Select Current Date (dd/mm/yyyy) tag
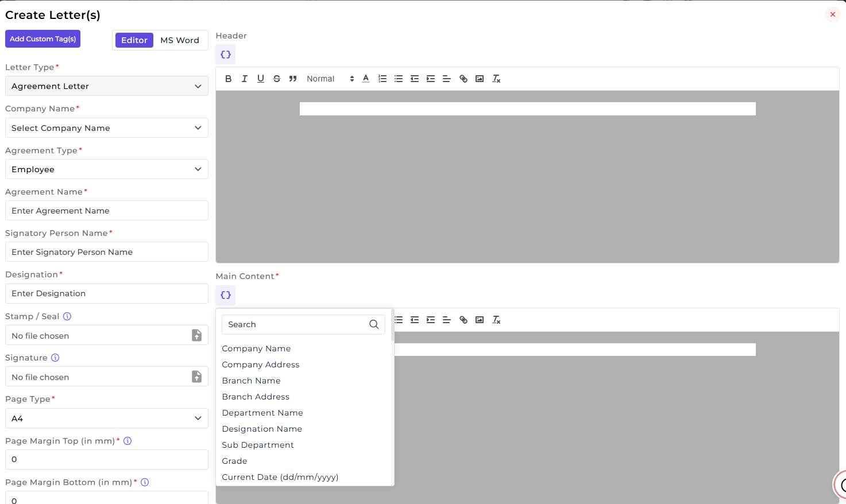Image resolution: width=846 pixels, height=504 pixels. coord(280,477)
